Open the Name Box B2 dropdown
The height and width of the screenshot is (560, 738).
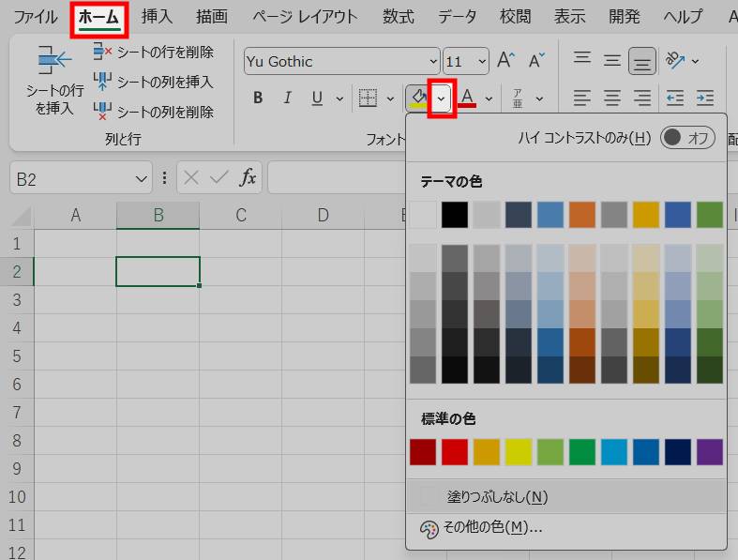[141, 179]
